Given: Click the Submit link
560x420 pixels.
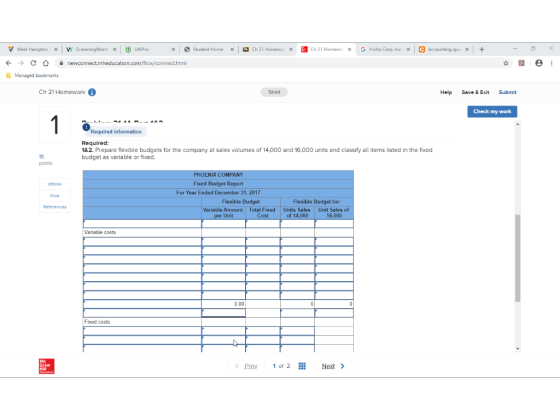Looking at the screenshot, I should pyautogui.click(x=508, y=92).
